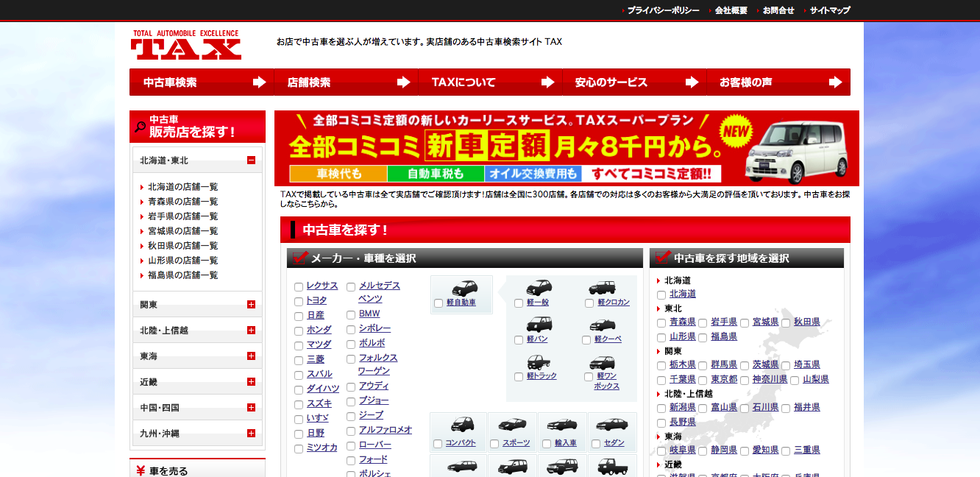The image size is (980, 477).
Task: Open the サイトマップ link
Action: (x=830, y=10)
